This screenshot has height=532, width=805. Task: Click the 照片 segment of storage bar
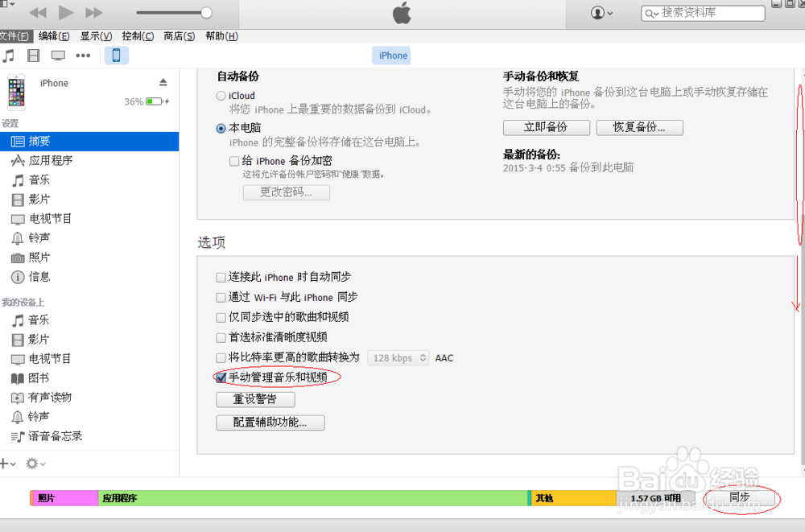coord(64,498)
